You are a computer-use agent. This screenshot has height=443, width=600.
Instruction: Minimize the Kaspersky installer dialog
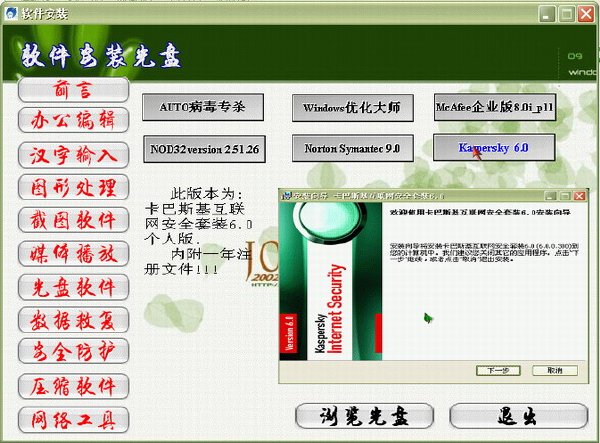[x=551, y=196]
